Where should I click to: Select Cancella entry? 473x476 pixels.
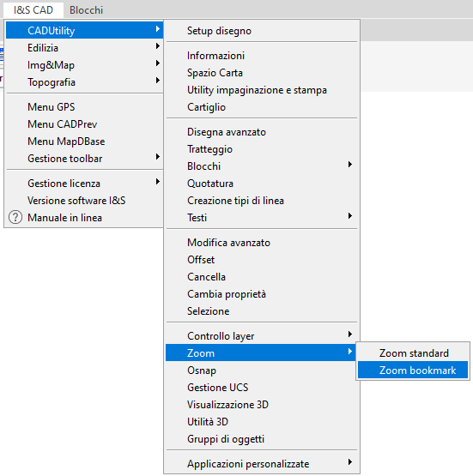[261, 277]
